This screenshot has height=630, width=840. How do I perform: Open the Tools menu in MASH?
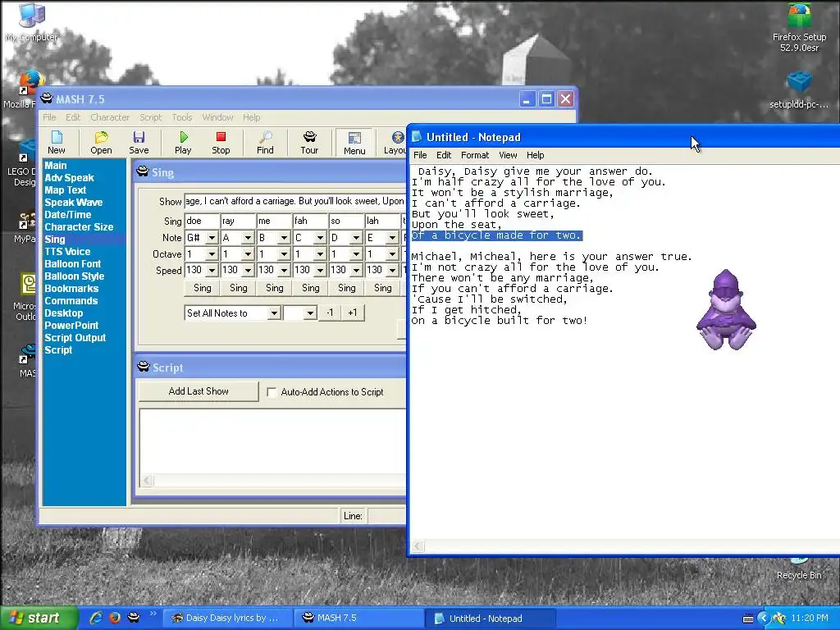coord(181,116)
